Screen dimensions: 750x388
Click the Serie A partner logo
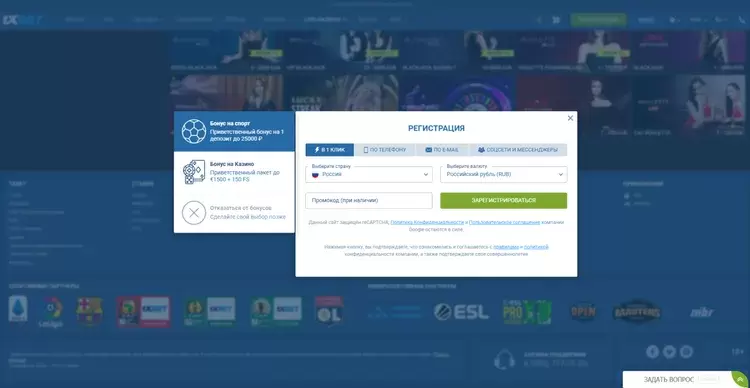click(18, 310)
